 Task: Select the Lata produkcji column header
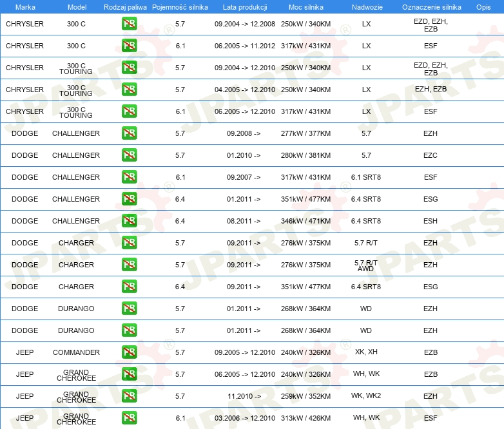244,6
